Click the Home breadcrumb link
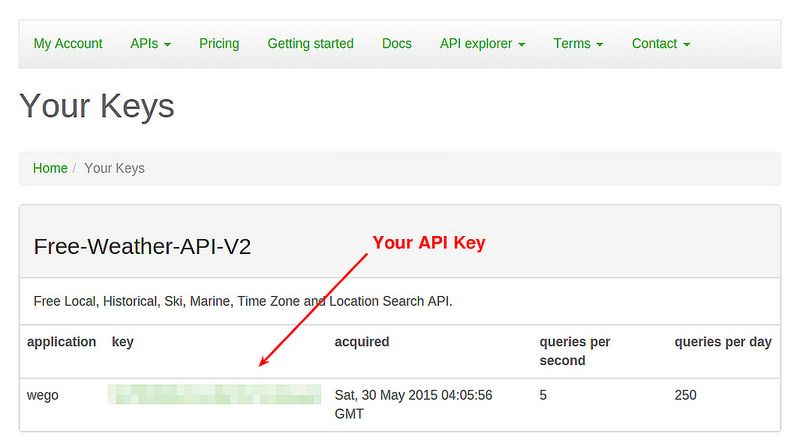 (50, 168)
